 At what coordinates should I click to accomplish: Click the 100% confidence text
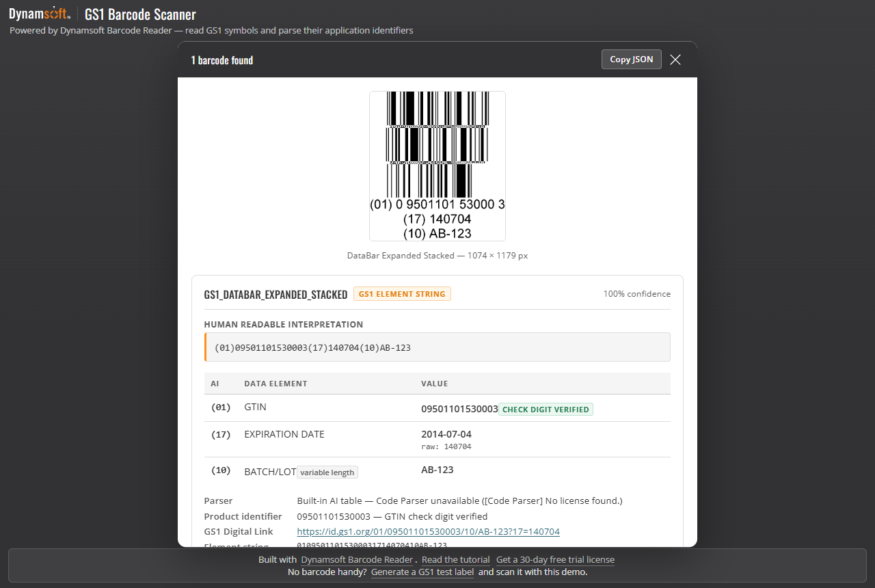tap(637, 294)
